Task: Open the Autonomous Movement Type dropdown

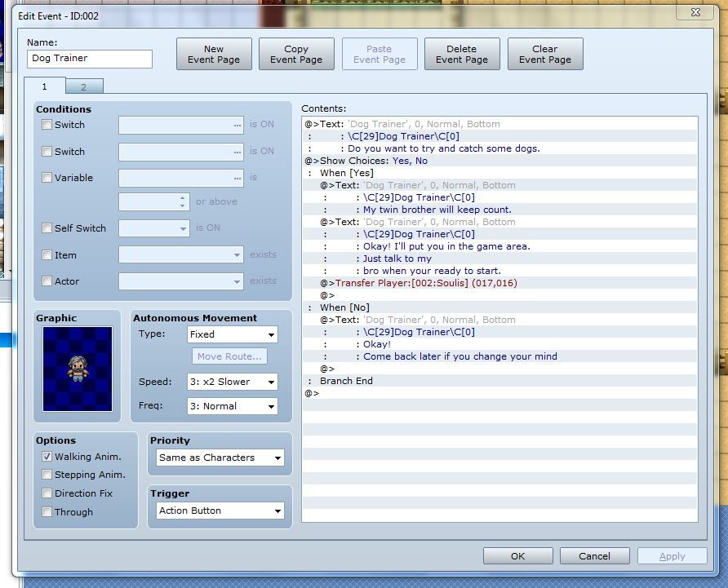Action: [233, 334]
